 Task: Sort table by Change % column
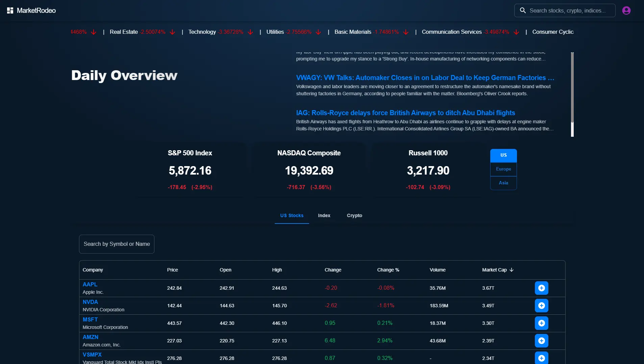[x=388, y=270]
